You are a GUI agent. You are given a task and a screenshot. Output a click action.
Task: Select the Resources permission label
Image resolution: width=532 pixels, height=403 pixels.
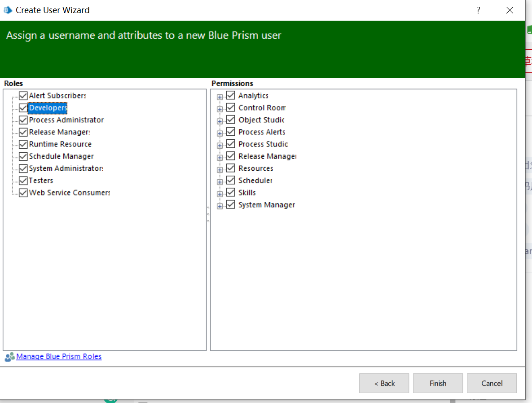255,168
